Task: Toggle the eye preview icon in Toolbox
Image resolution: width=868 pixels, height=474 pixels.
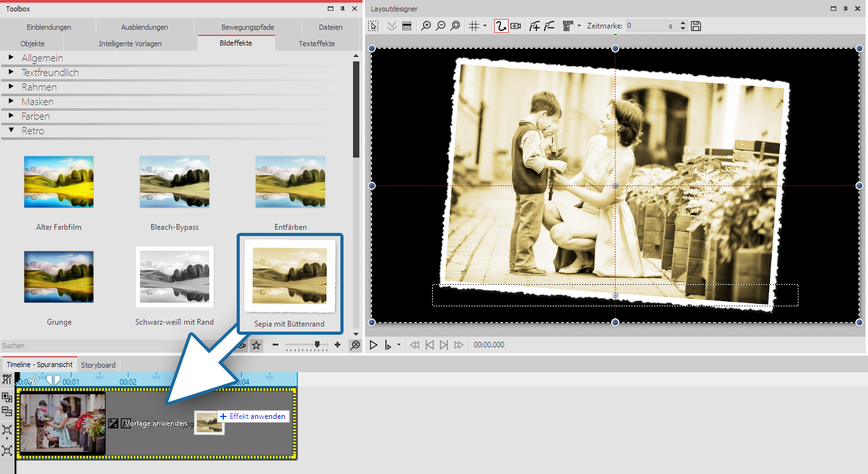Action: [x=241, y=345]
